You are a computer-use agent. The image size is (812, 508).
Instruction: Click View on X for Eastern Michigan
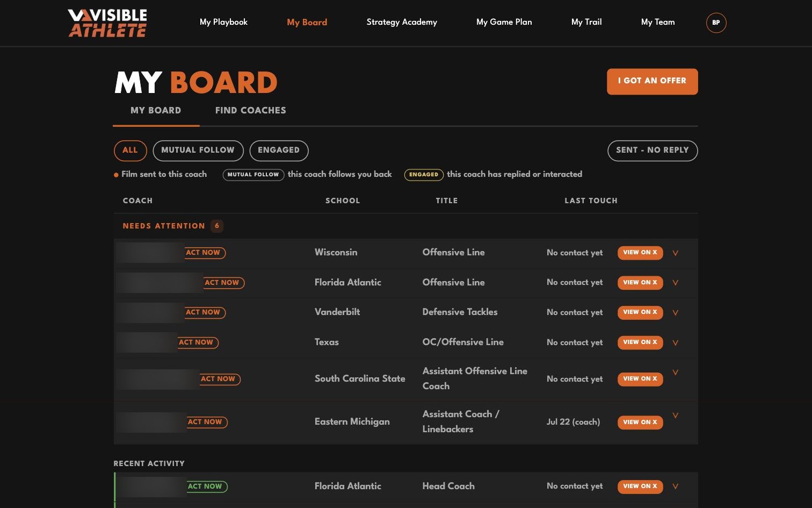[x=640, y=423]
